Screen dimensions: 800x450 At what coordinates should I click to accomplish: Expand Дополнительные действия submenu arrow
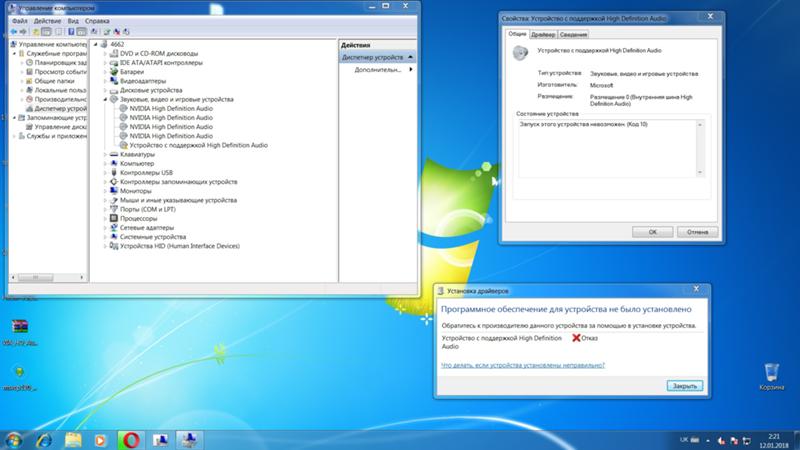pyautogui.click(x=409, y=70)
